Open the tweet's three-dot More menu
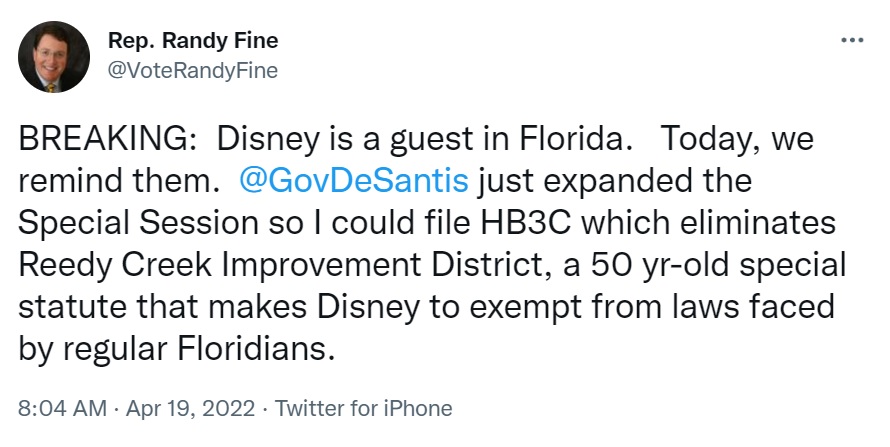This screenshot has width=890, height=447. [x=852, y=41]
